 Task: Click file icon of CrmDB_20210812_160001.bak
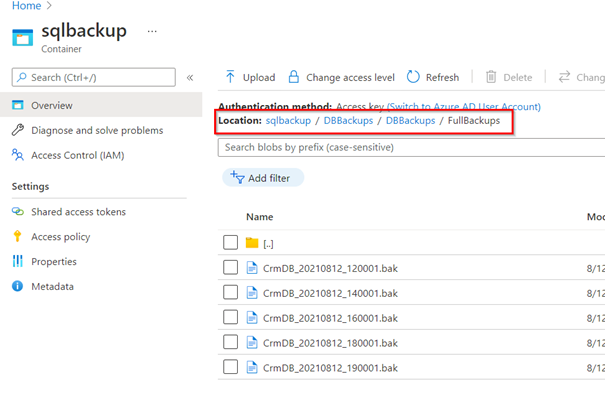coord(252,317)
